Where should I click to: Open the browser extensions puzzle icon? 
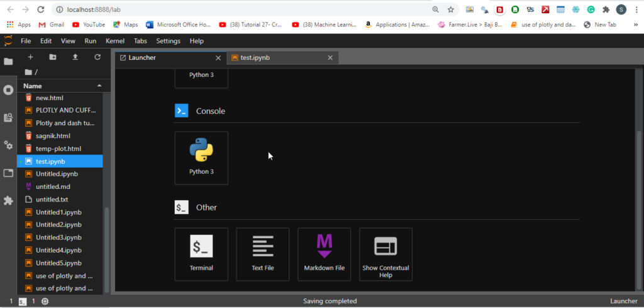606,9
